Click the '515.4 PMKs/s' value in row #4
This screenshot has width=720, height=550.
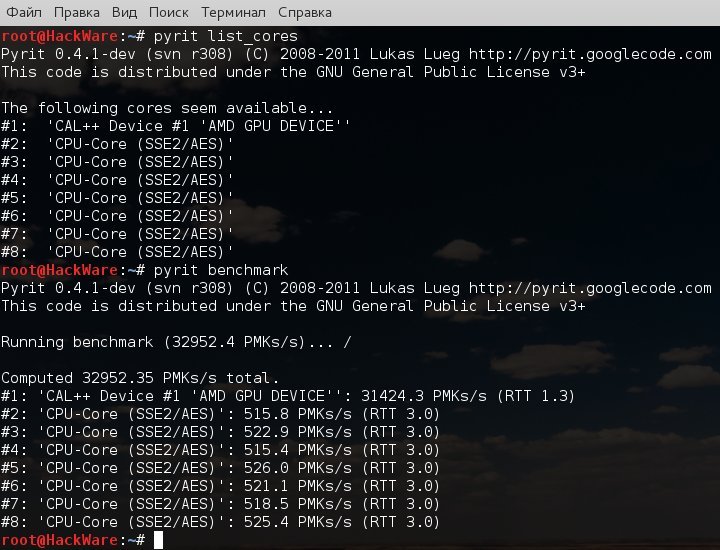298,450
